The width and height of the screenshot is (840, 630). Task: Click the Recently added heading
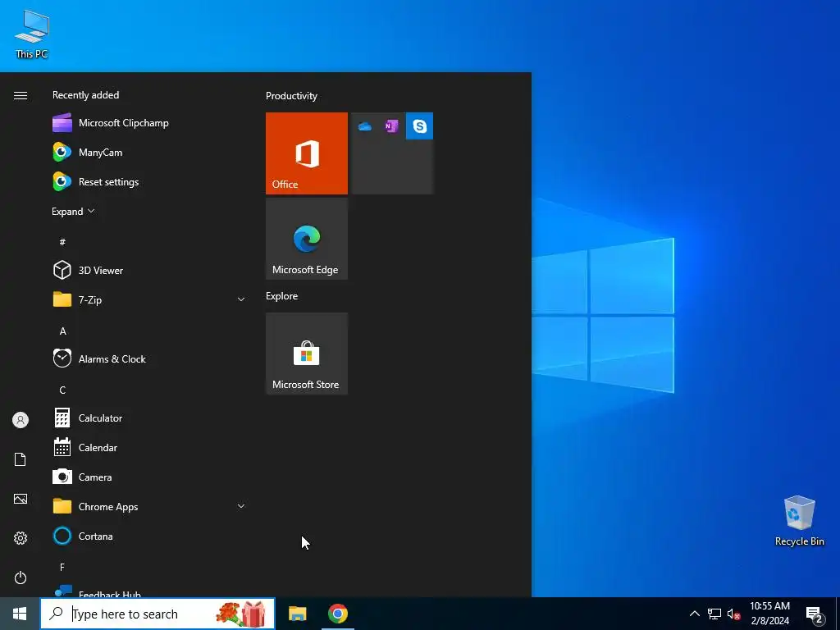point(85,95)
